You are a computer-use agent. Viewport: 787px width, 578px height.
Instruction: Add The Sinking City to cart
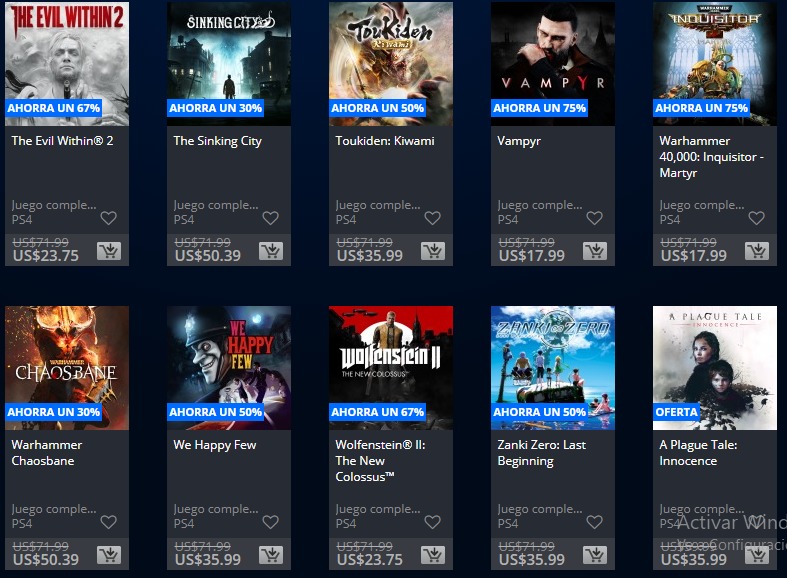pyautogui.click(x=271, y=251)
